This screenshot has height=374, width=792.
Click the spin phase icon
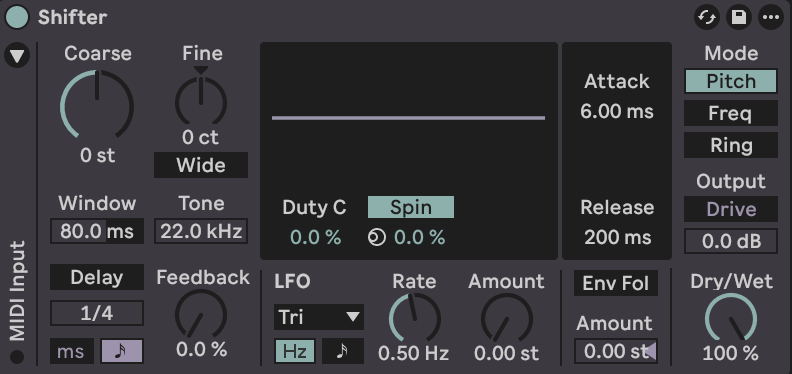(x=377, y=238)
